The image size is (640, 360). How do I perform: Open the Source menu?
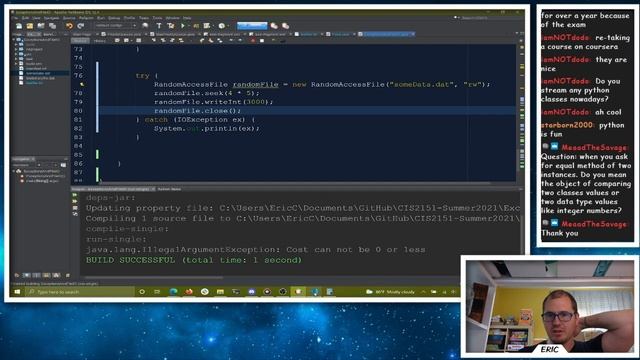point(69,18)
